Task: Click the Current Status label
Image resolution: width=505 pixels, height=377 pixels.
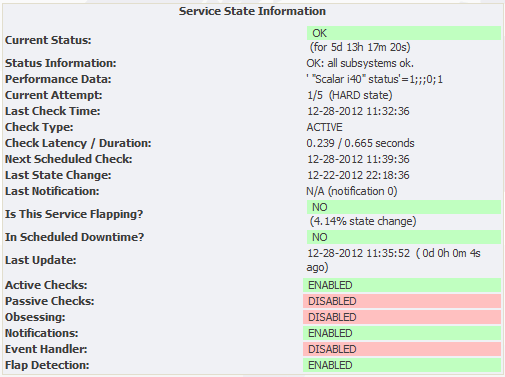Action: [48, 40]
